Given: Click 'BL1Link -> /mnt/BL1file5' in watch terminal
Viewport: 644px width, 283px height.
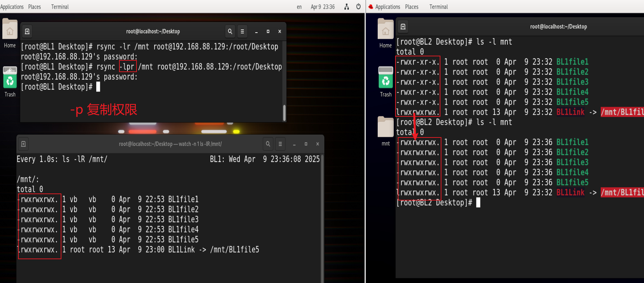Looking at the screenshot, I should (x=214, y=249).
